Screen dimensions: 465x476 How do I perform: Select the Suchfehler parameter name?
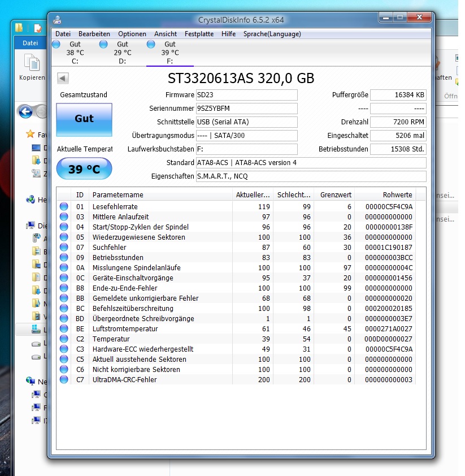click(x=109, y=248)
